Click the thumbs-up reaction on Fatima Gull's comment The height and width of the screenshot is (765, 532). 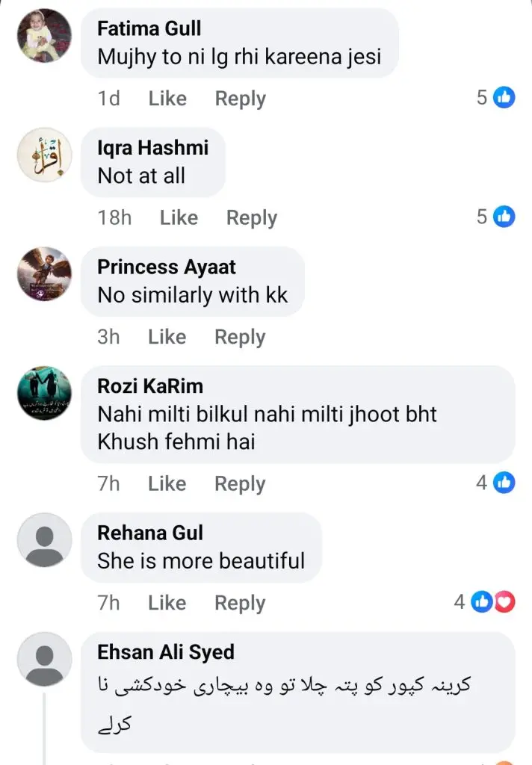tap(504, 97)
